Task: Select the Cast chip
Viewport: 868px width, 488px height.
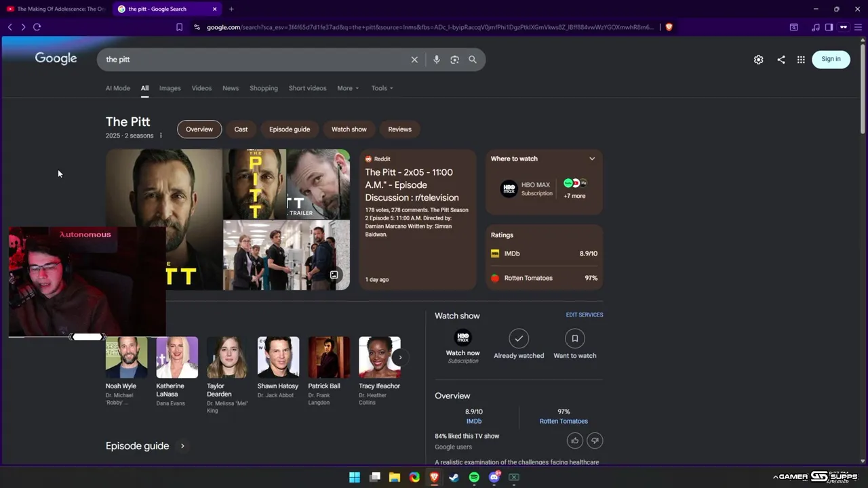Action: pyautogui.click(x=241, y=129)
